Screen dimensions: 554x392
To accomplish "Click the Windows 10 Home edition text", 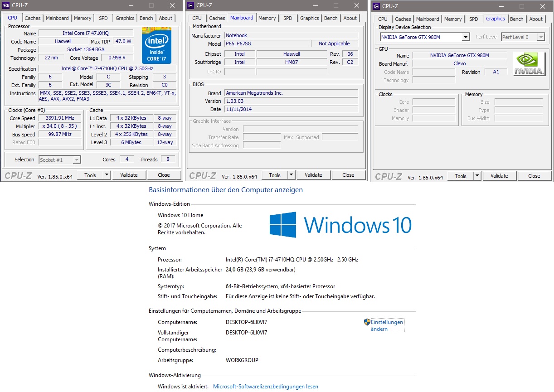I will (x=180, y=215).
